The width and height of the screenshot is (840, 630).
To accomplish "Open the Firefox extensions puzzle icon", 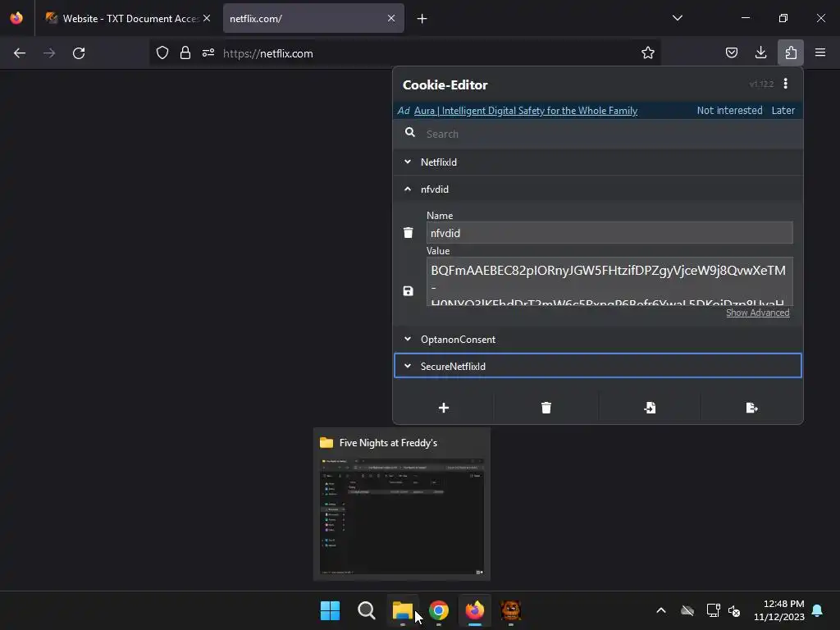I will coord(791,52).
